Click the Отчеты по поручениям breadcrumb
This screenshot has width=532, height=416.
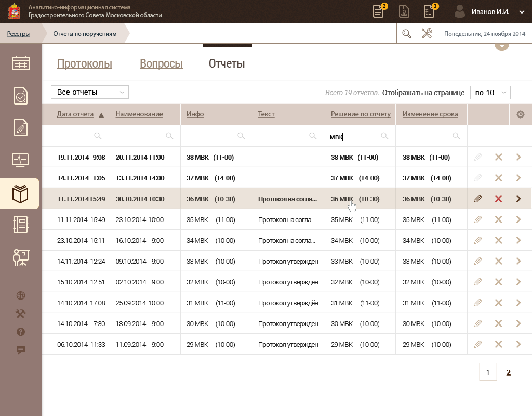tap(85, 34)
